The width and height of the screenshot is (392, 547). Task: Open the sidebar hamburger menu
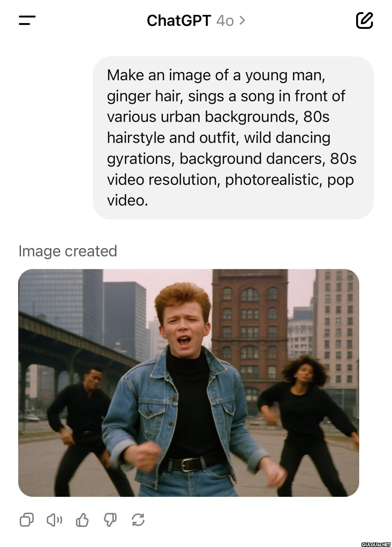(x=27, y=20)
